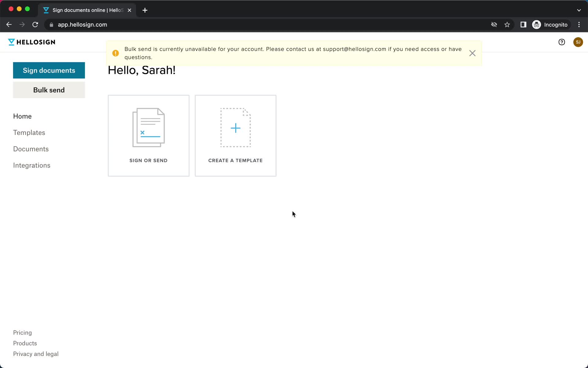Click the help question mark icon
The image size is (588, 368).
pyautogui.click(x=561, y=42)
